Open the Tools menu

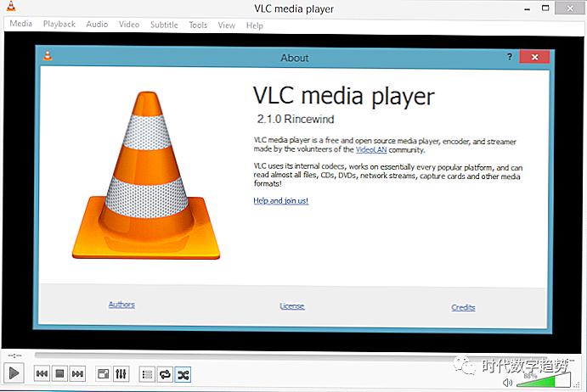point(198,25)
